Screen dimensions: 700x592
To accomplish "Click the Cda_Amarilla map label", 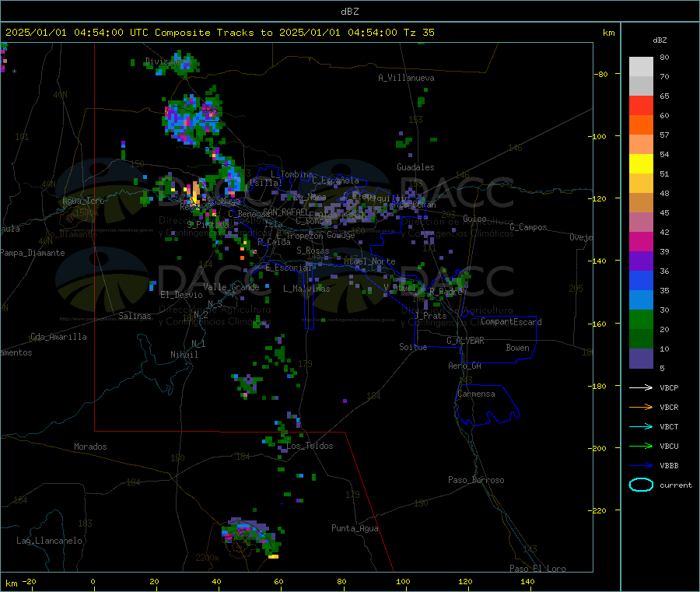I will (58, 337).
